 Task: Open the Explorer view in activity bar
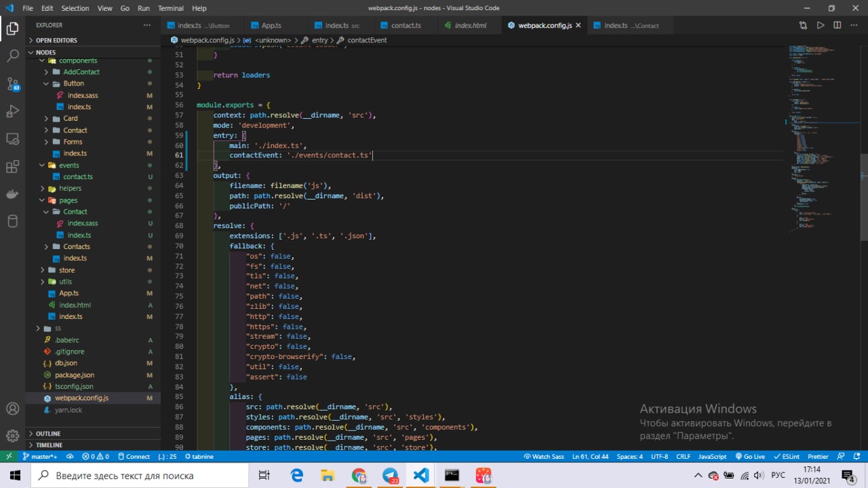(12, 29)
